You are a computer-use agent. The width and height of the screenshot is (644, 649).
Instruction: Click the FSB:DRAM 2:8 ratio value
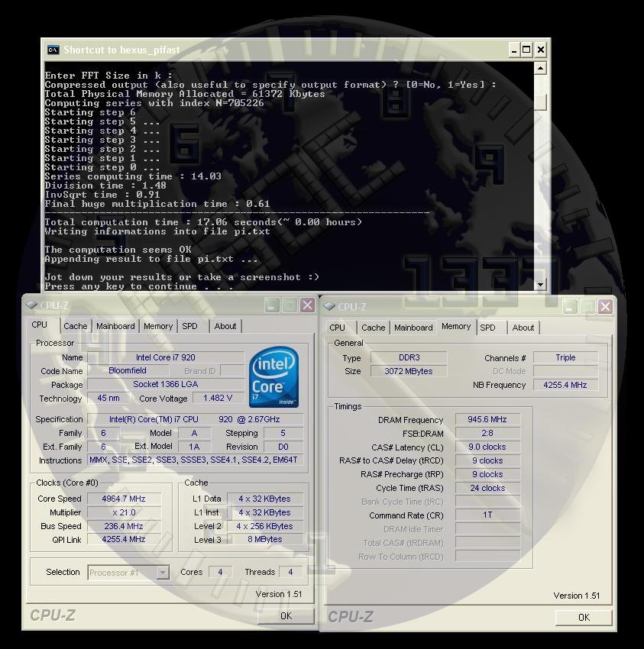(487, 434)
